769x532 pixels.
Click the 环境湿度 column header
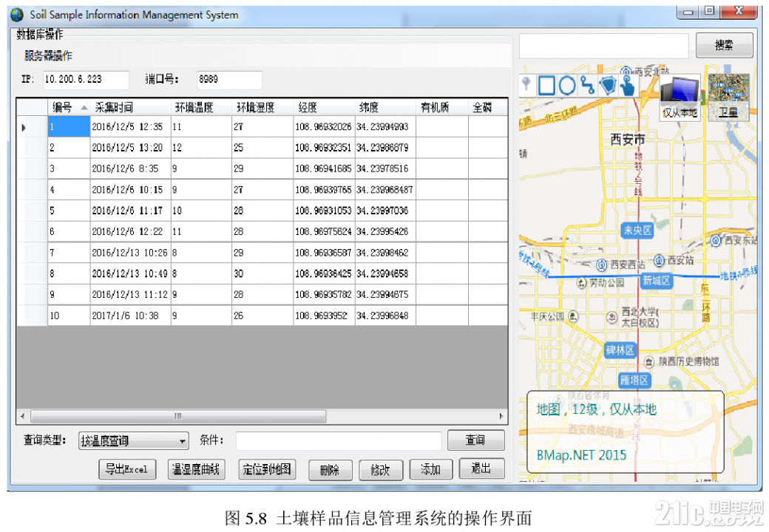pyautogui.click(x=262, y=107)
